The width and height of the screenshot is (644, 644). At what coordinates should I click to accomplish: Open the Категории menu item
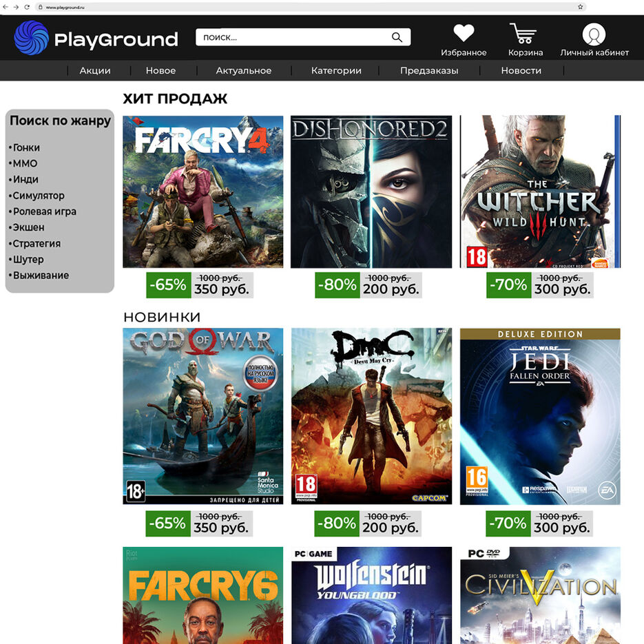336,71
